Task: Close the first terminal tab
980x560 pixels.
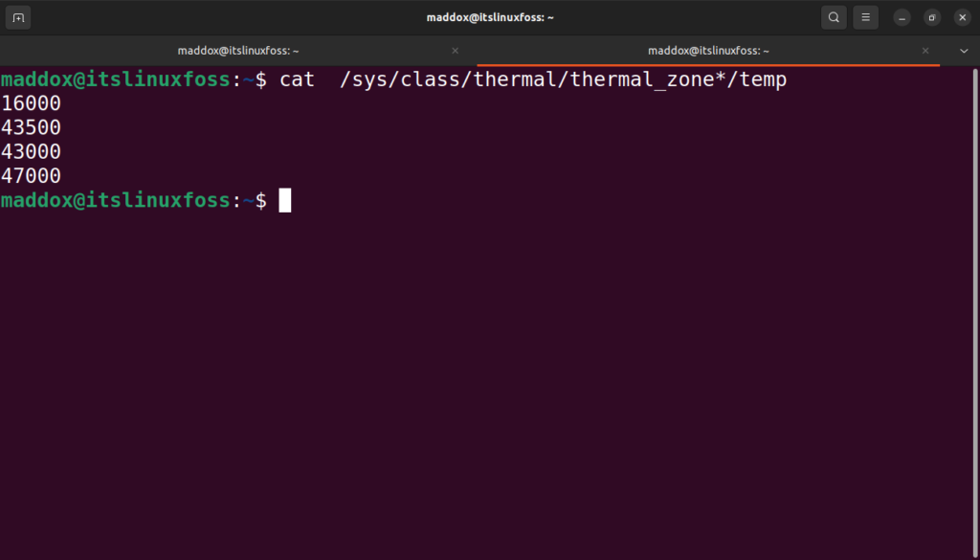Action: (x=455, y=50)
